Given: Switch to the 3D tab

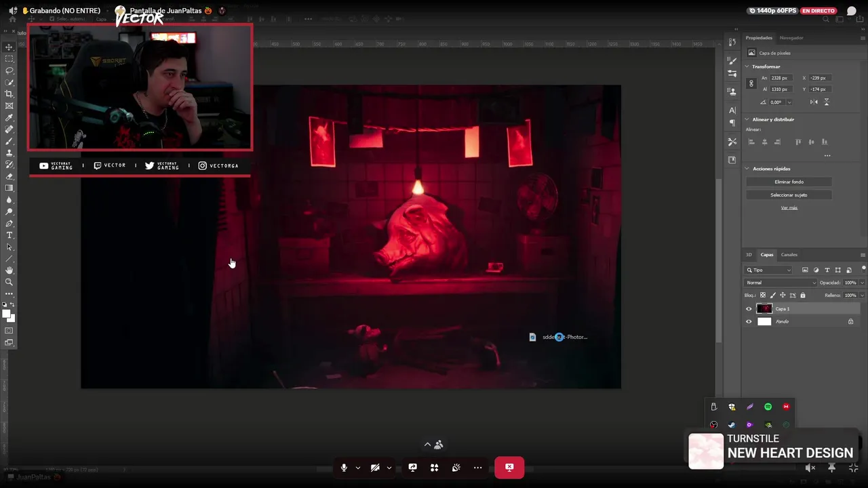Looking at the screenshot, I should point(749,255).
